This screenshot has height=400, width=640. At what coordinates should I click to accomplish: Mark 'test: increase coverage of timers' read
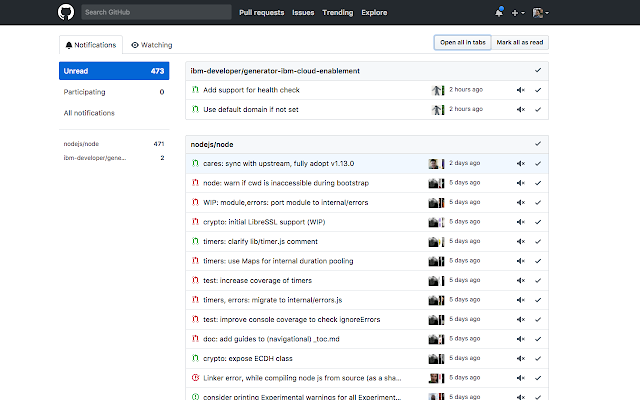[x=538, y=280]
